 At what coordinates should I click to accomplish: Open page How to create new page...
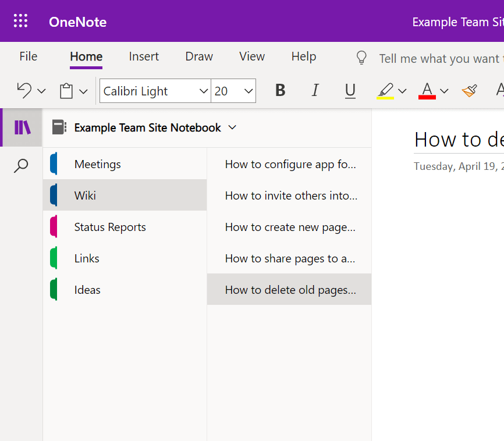click(289, 227)
